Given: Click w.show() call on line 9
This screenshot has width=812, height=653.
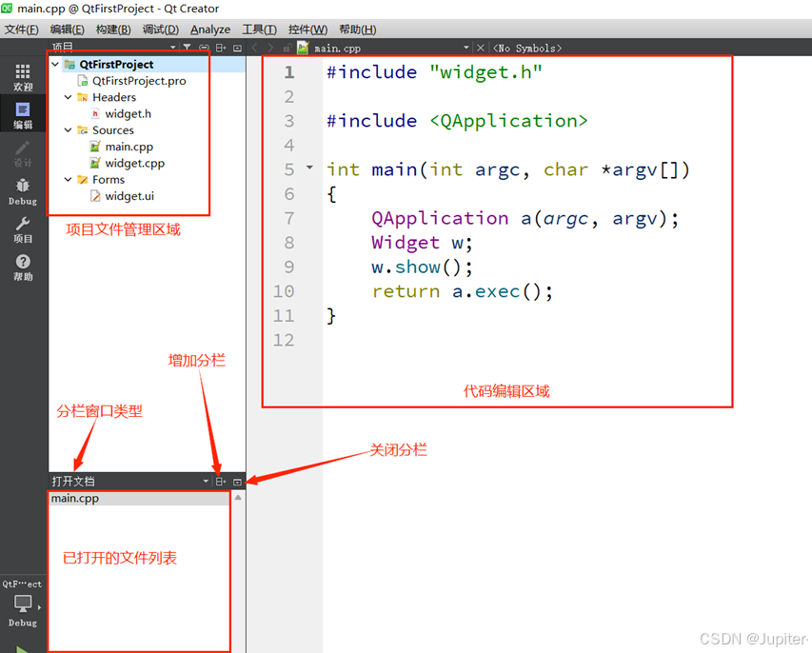Looking at the screenshot, I should click(422, 267).
